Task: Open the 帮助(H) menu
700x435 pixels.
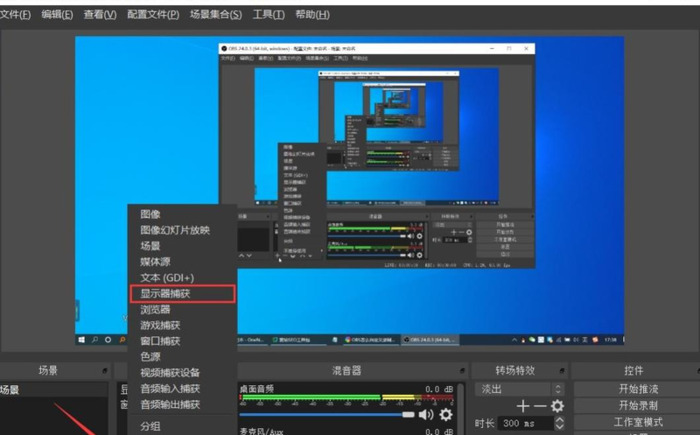Action: (312, 15)
